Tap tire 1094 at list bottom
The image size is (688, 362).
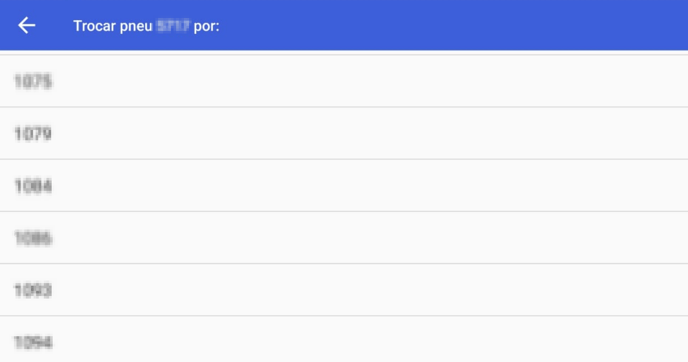click(344, 339)
